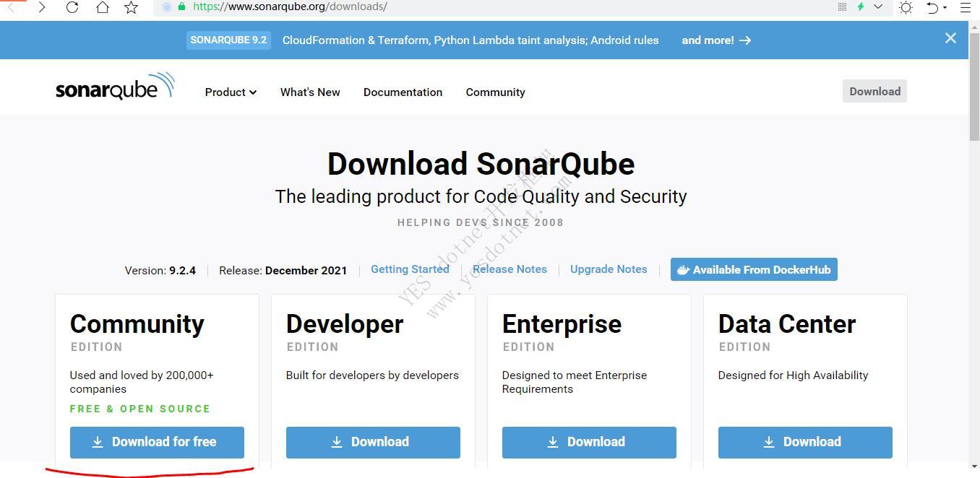Viewport: 980px width, 478px height.
Task: Go forward using the browser forward arrow
Action: click(x=42, y=7)
